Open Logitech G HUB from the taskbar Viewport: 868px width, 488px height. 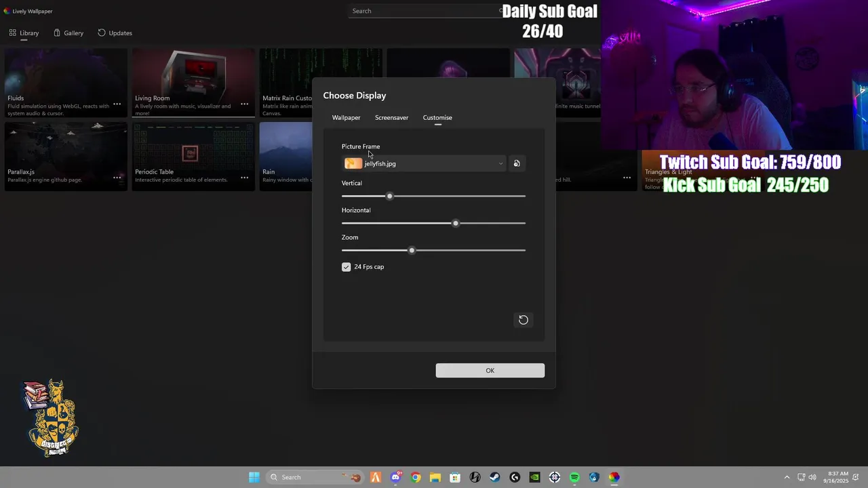pyautogui.click(x=515, y=477)
